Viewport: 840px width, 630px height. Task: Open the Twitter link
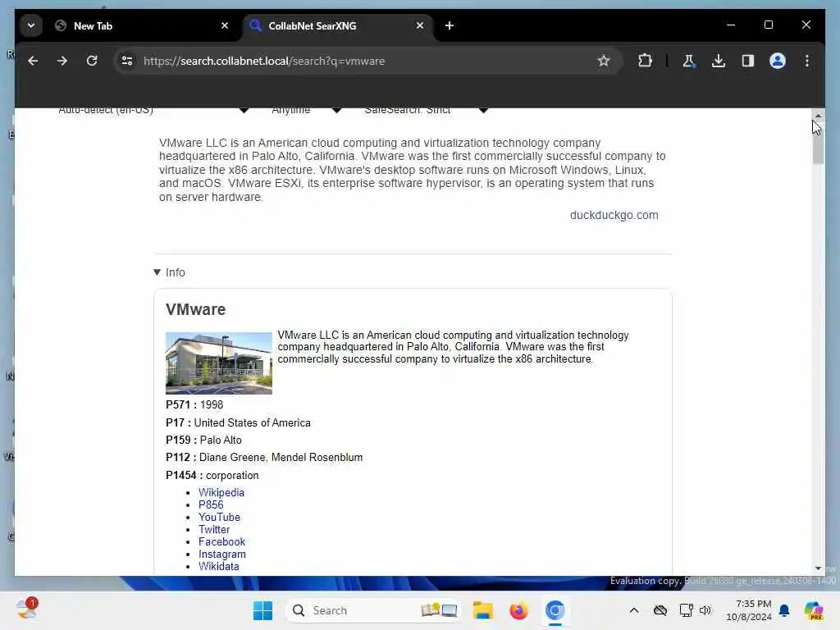tap(214, 529)
